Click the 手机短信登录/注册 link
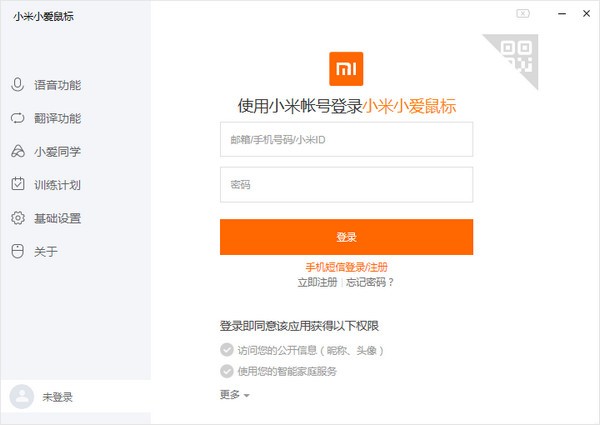Viewport: 600px width, 425px height. coord(346,267)
